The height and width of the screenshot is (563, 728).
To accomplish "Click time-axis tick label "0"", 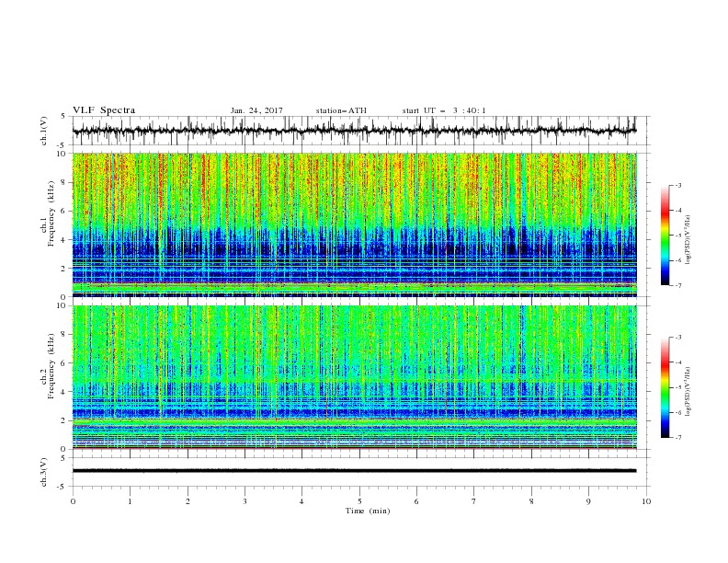I will click(73, 501).
